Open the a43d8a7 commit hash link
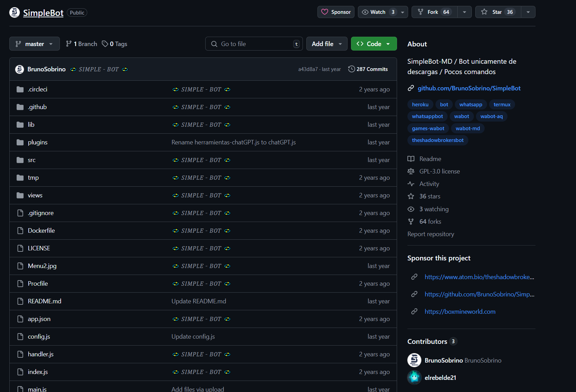The width and height of the screenshot is (576, 392). click(x=308, y=69)
